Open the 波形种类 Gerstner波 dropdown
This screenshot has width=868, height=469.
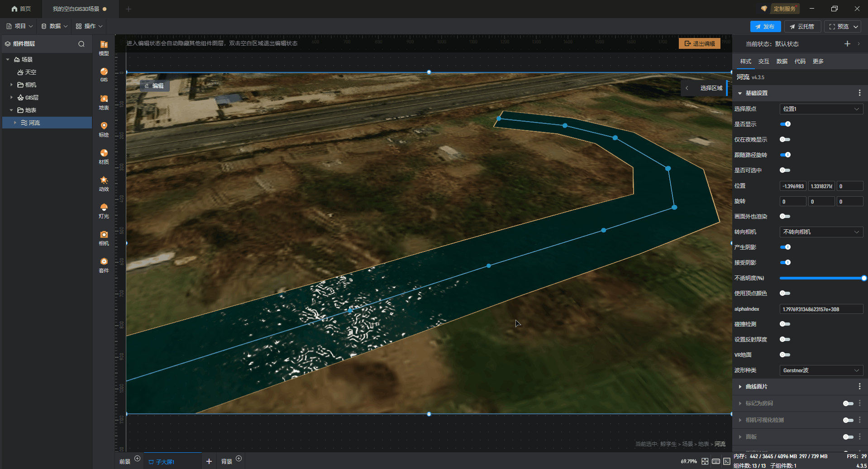(x=821, y=370)
